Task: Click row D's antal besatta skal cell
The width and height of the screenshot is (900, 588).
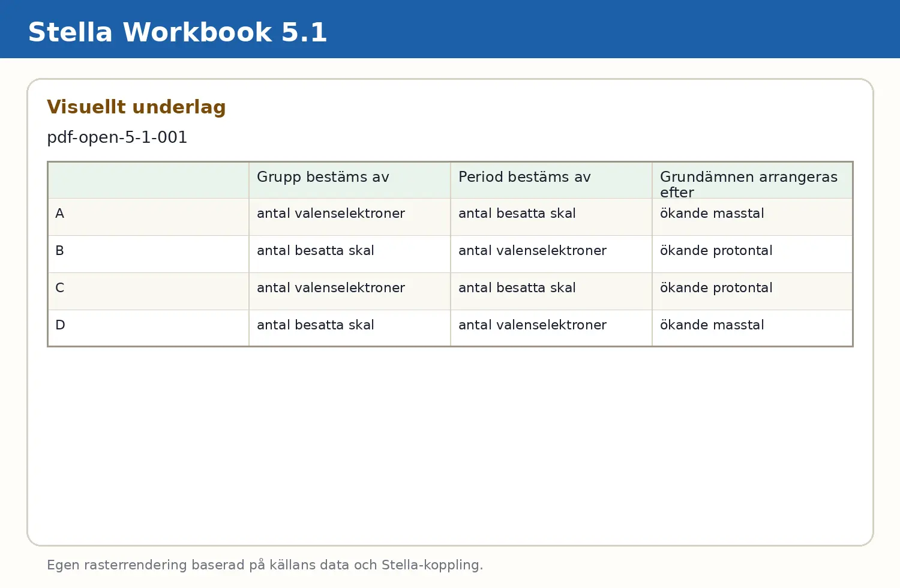Action: click(350, 328)
